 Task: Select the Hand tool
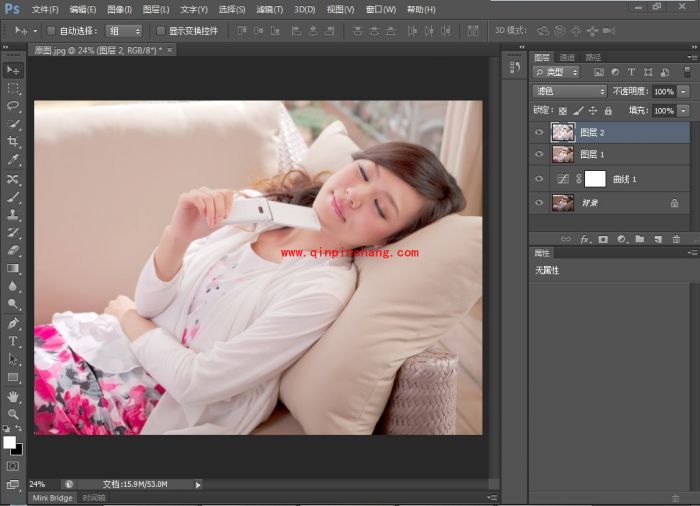pyautogui.click(x=13, y=396)
